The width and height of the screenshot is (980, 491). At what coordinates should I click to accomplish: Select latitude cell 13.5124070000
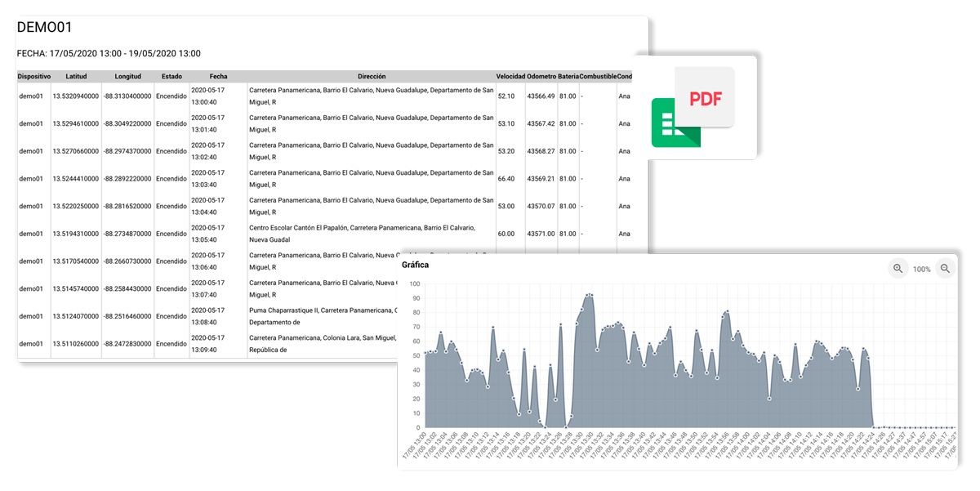click(x=76, y=316)
